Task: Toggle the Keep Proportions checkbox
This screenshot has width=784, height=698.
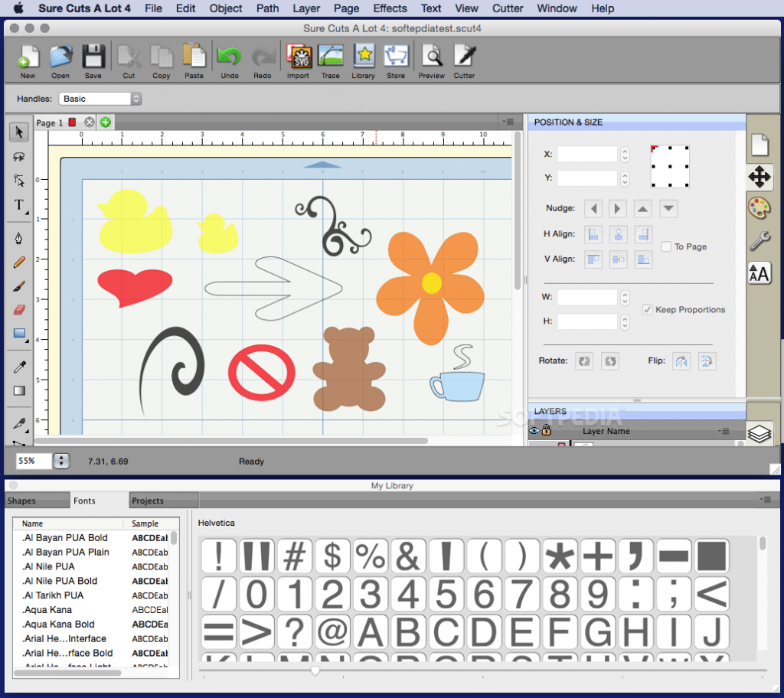Action: (647, 309)
